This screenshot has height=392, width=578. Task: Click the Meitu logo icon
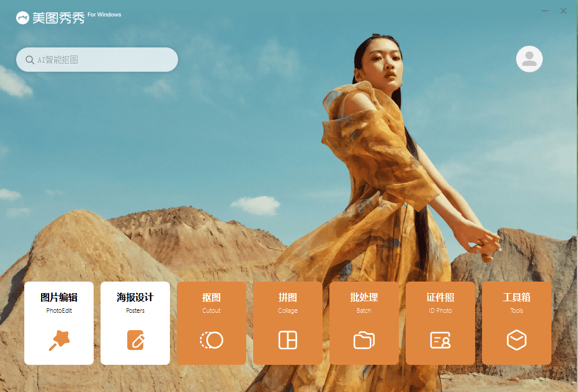(23, 18)
